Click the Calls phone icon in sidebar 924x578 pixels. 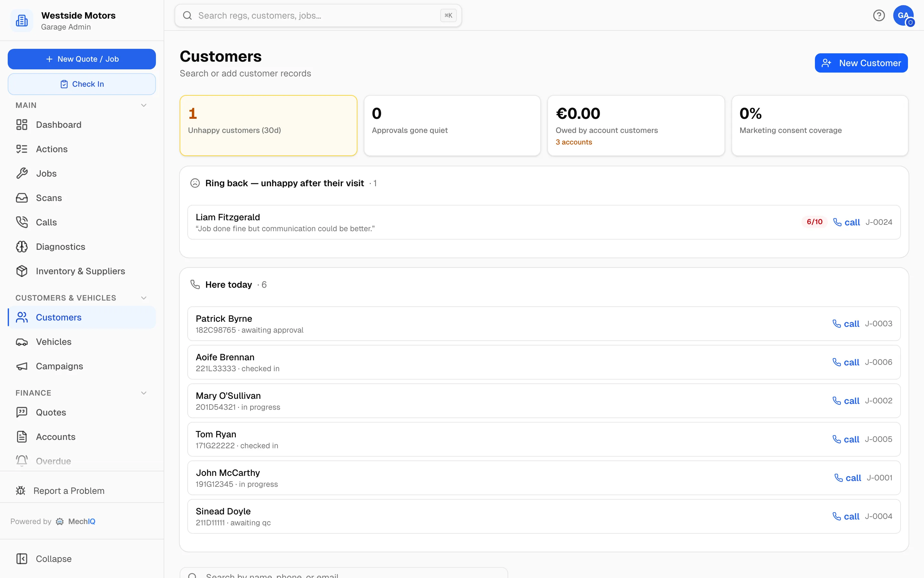point(22,222)
